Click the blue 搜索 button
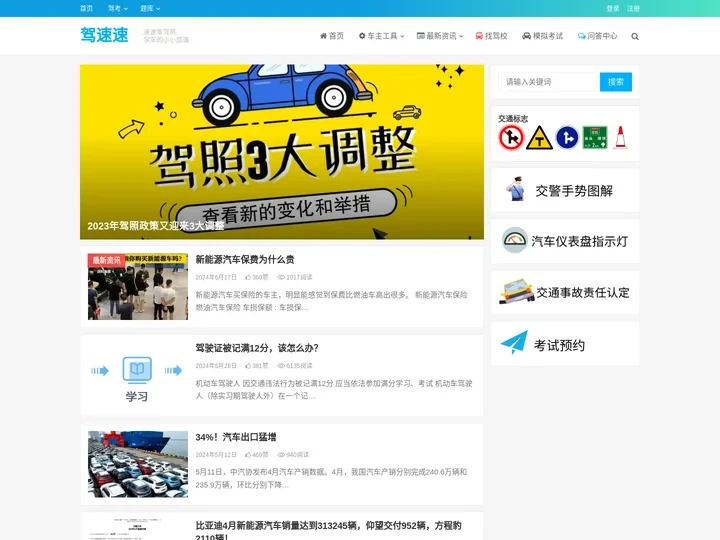 [x=616, y=82]
